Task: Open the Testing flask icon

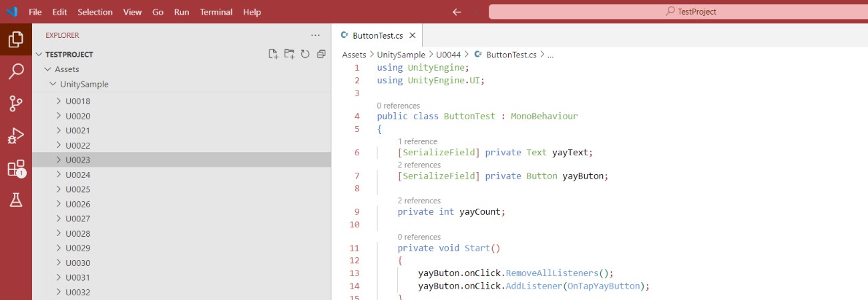Action: pyautogui.click(x=16, y=199)
